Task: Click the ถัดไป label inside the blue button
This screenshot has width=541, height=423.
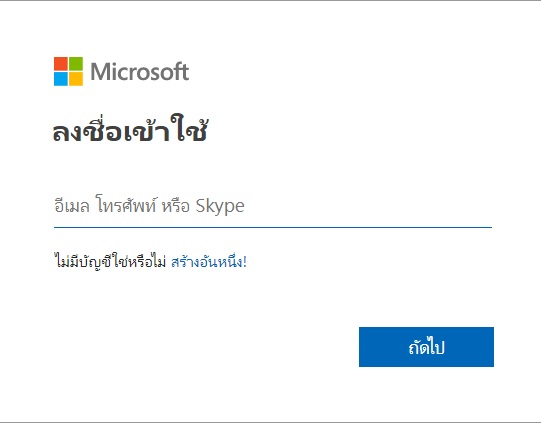Action: pos(426,346)
